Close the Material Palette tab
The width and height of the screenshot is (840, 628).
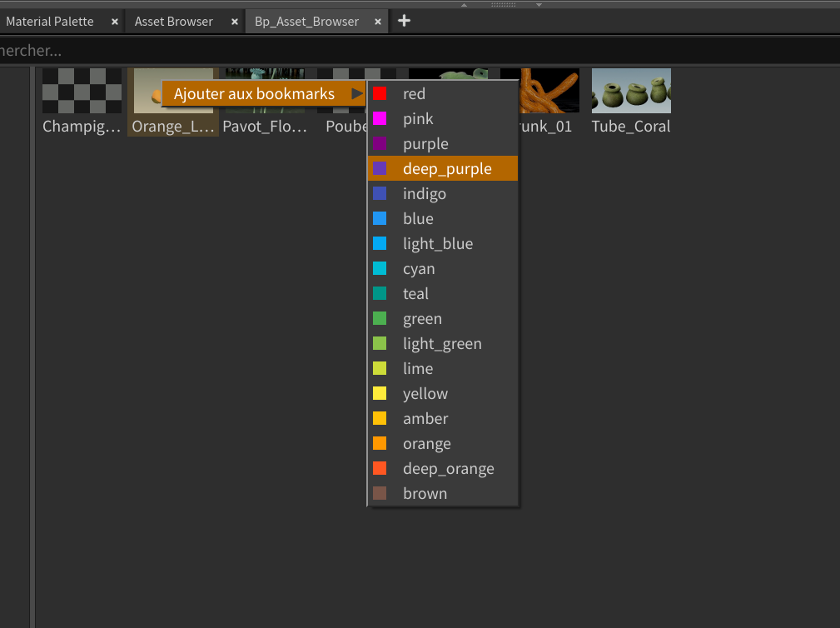tap(115, 22)
